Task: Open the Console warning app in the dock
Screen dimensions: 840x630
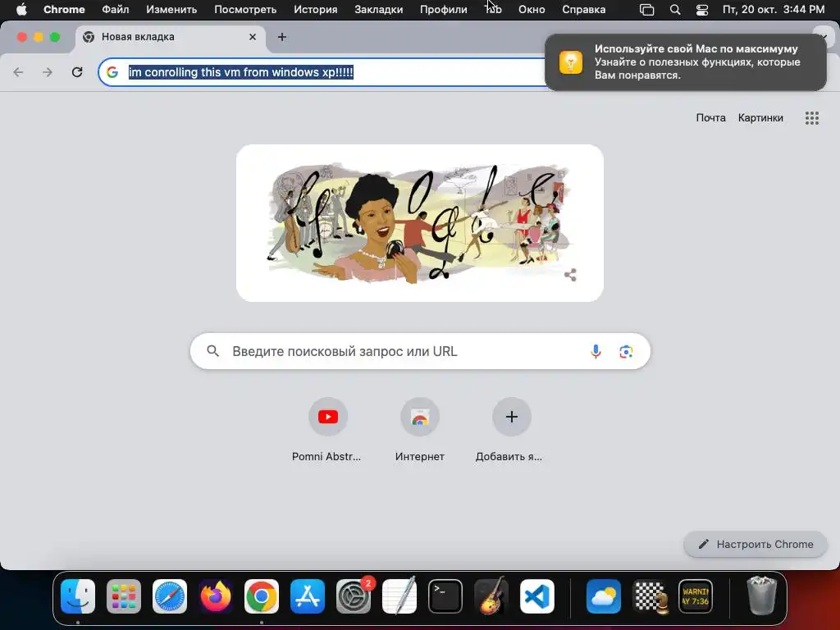Action: point(696,596)
